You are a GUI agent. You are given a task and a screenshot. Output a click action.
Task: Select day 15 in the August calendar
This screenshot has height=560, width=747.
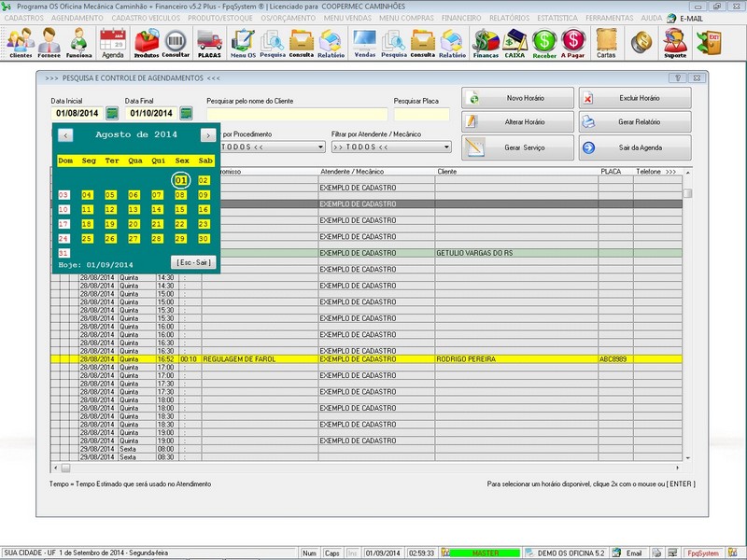tap(181, 210)
